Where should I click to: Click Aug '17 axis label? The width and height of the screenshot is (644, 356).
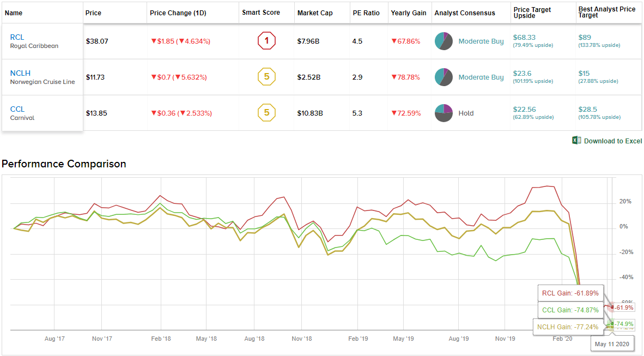click(x=54, y=339)
